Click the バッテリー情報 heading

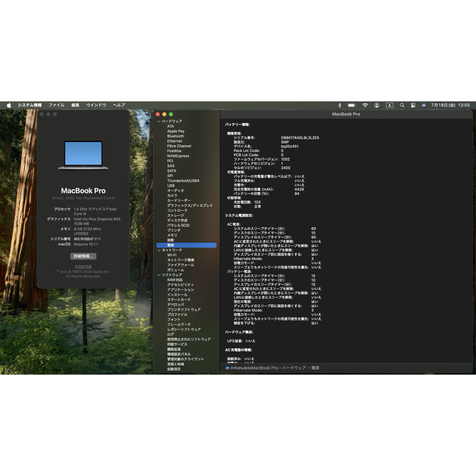point(238,124)
